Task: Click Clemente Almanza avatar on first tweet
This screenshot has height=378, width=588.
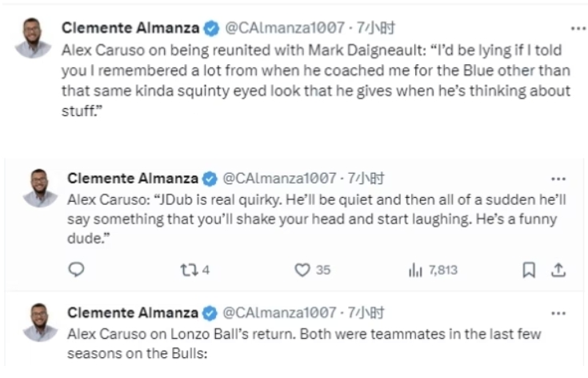Action: [33, 38]
